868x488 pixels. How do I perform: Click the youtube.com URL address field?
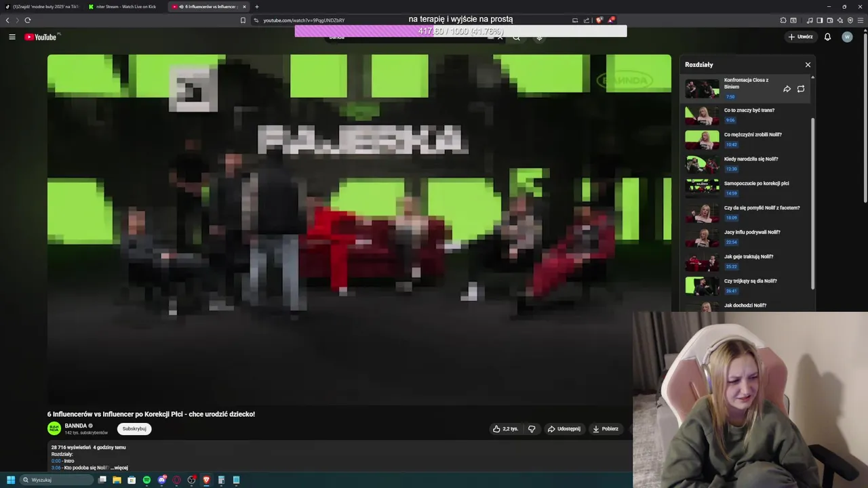coord(304,20)
